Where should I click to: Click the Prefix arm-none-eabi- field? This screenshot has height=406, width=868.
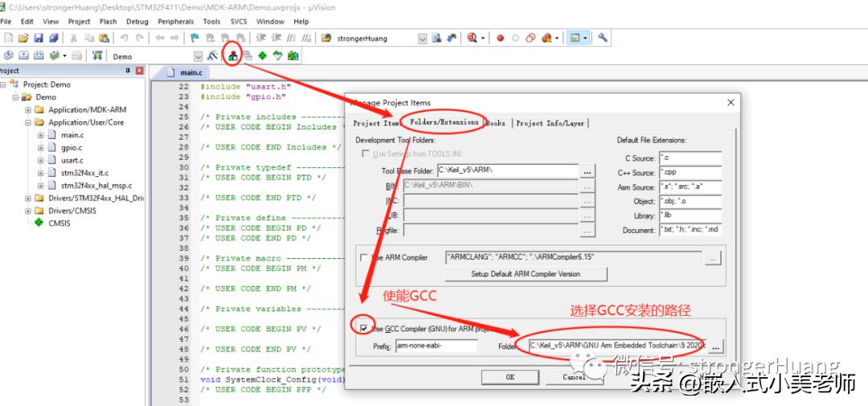(x=436, y=346)
